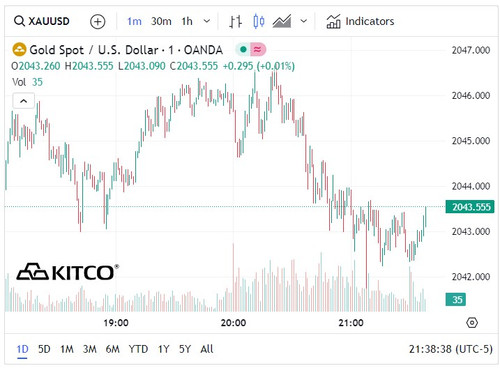Click the 19:00 time axis label
This screenshot has width=500, height=370.
116,323
